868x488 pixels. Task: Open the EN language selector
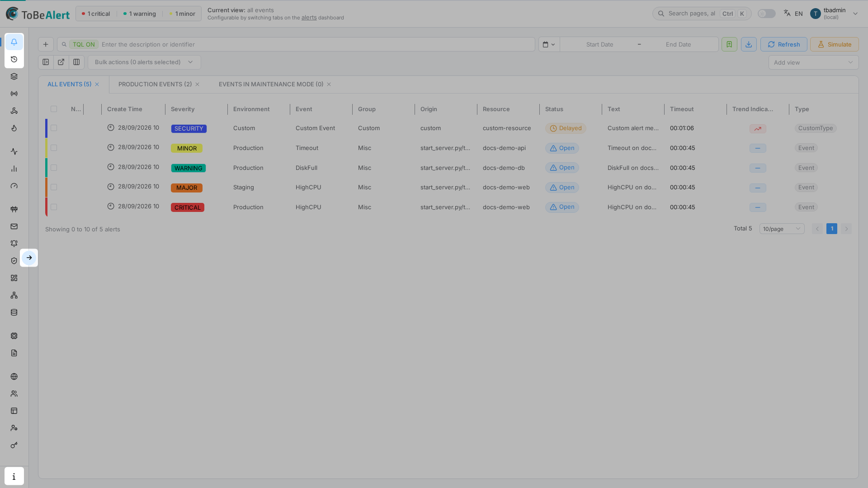pos(793,14)
